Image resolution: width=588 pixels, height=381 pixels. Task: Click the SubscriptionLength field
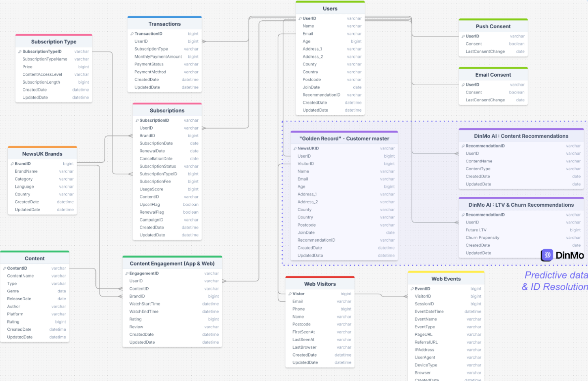click(54, 82)
